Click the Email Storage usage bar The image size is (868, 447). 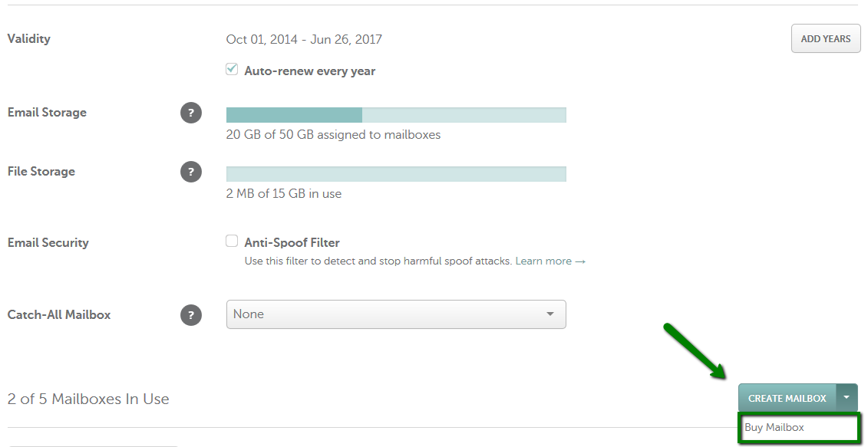(x=396, y=115)
